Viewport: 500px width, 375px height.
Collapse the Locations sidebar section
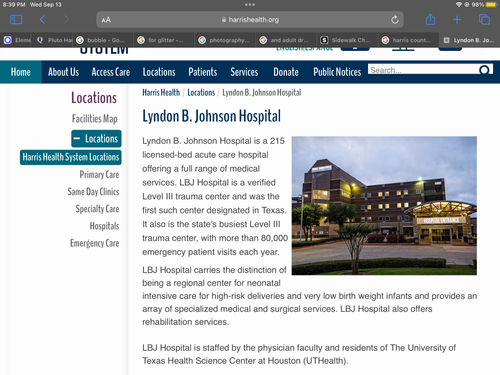pos(96,139)
